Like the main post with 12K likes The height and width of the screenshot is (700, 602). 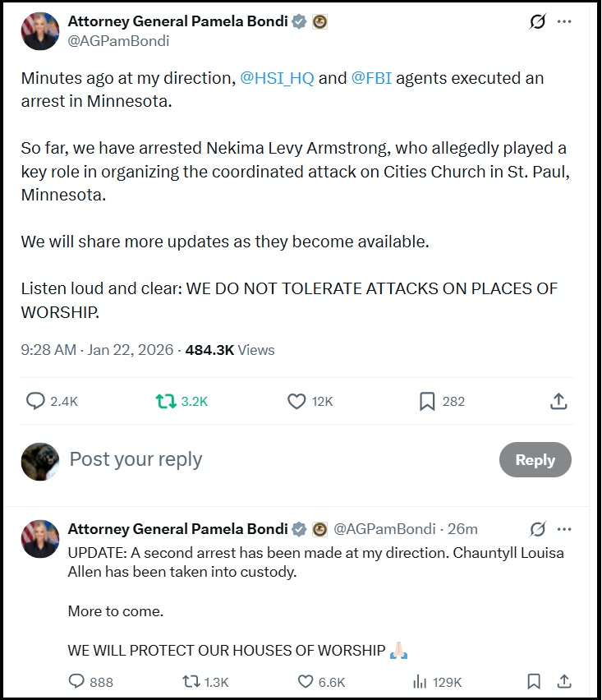(296, 401)
